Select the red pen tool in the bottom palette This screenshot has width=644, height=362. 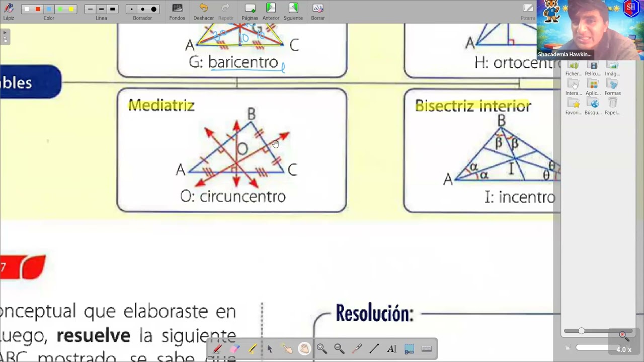217,349
